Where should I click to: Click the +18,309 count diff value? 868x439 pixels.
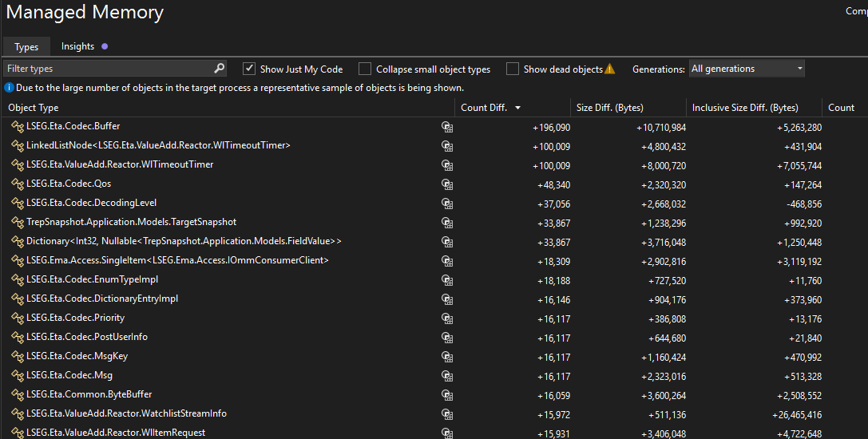coord(553,262)
